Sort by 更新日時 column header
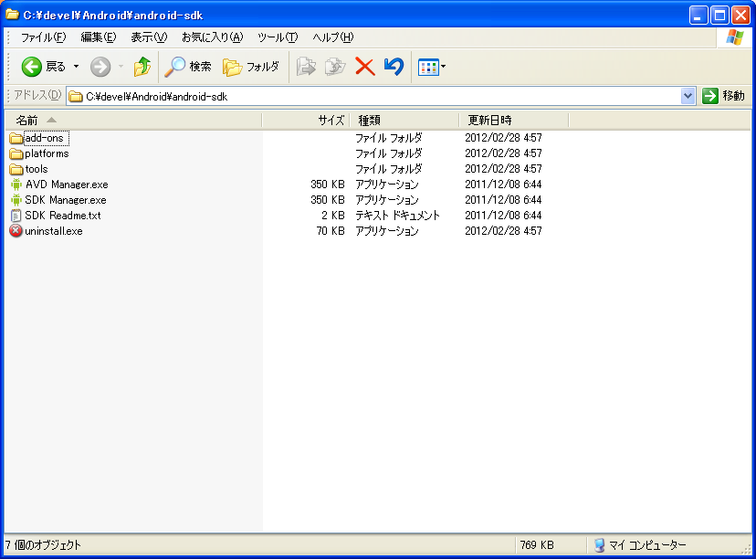The height and width of the screenshot is (559, 756). 514,120
